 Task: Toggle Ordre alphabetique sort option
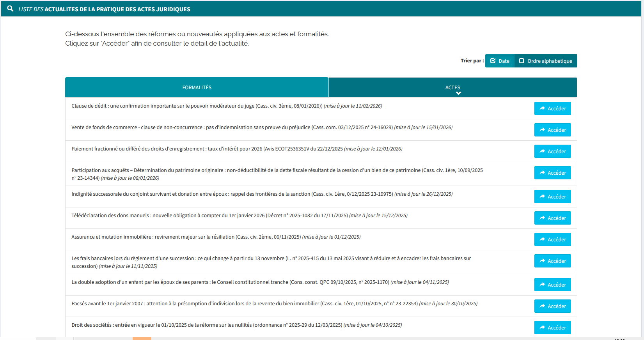pyautogui.click(x=522, y=61)
